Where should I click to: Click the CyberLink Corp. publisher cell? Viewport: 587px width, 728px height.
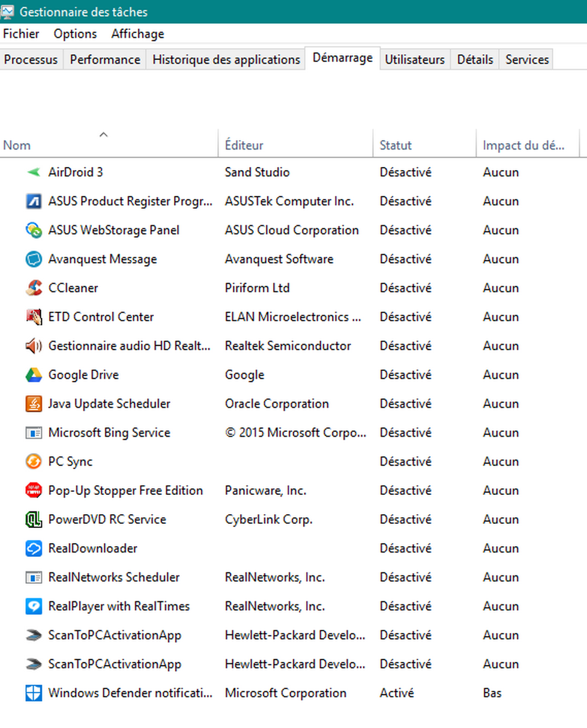point(268,520)
